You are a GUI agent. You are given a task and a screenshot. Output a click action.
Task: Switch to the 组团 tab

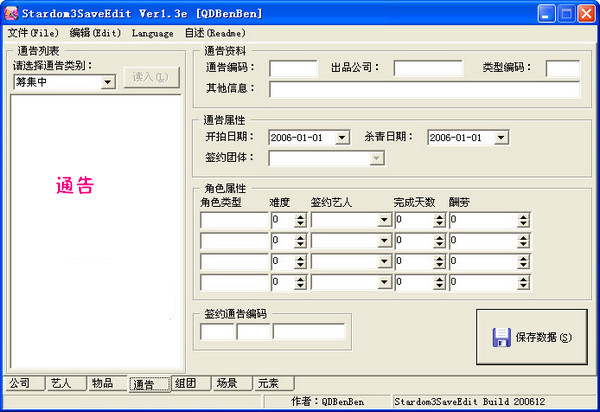[185, 383]
